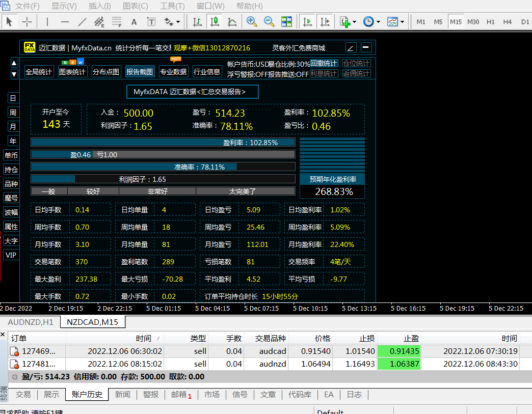Toggle auto scroll chart button
Image resolution: width=532 pixels, height=414 pixels.
[307, 22]
